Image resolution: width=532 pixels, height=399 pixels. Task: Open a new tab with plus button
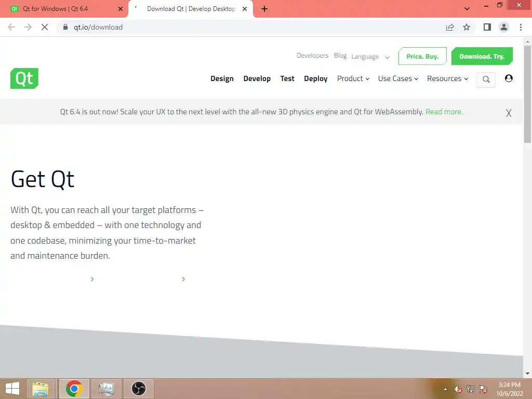pyautogui.click(x=264, y=9)
